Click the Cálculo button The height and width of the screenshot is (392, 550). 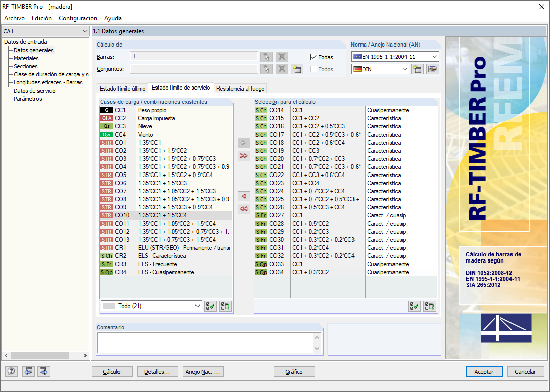112,372
